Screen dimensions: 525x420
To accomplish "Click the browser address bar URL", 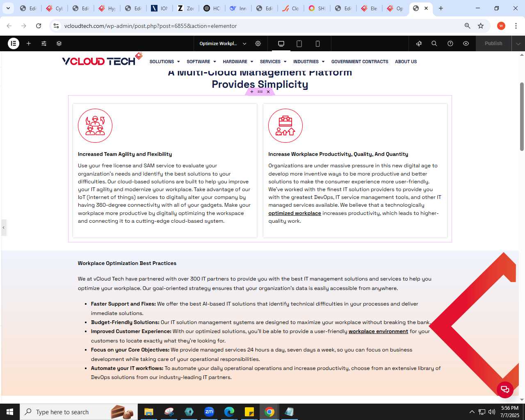I will (x=151, y=26).
